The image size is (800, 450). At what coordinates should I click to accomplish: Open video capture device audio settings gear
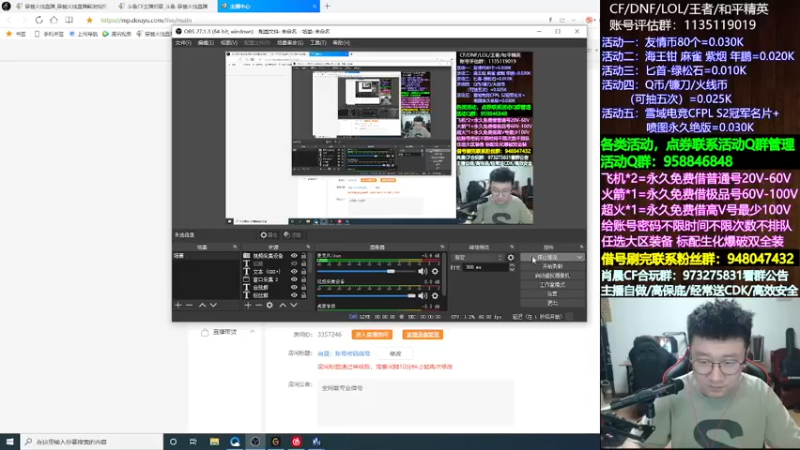(435, 295)
